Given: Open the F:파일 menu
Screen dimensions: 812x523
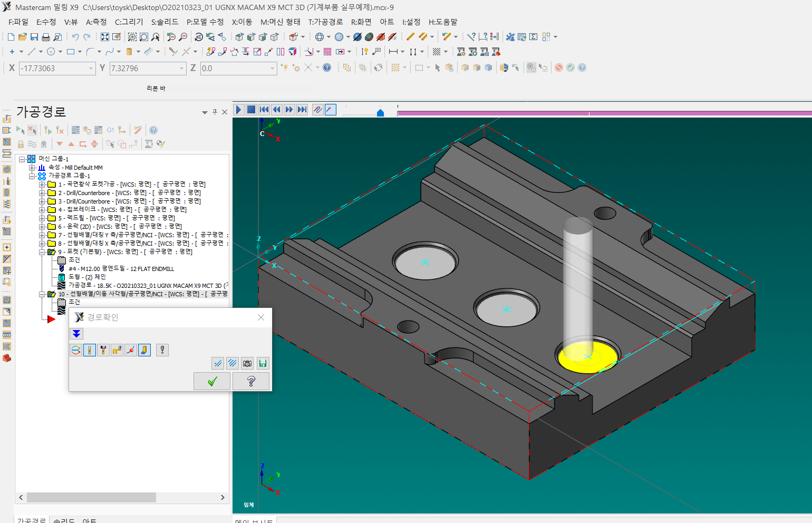Looking at the screenshot, I should pos(18,22).
